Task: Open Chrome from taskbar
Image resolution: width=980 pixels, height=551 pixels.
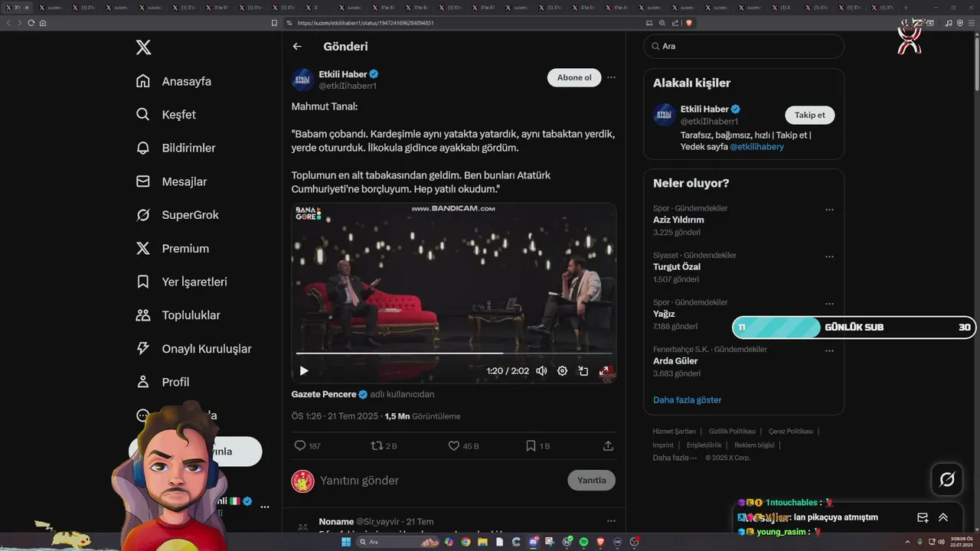Action: click(x=465, y=542)
